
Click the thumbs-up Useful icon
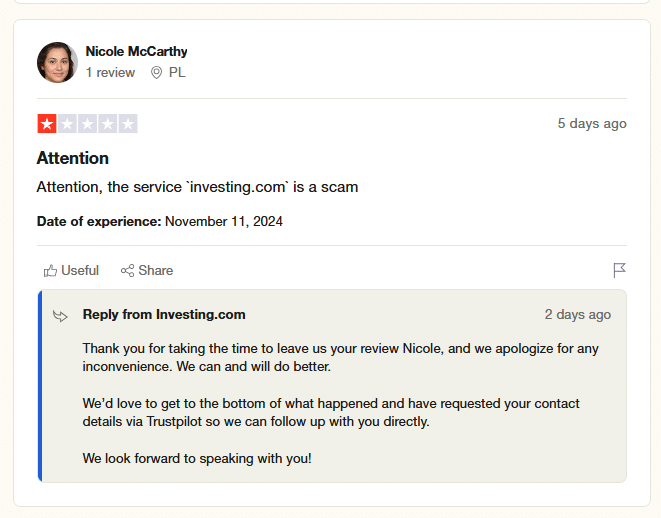[50, 271]
